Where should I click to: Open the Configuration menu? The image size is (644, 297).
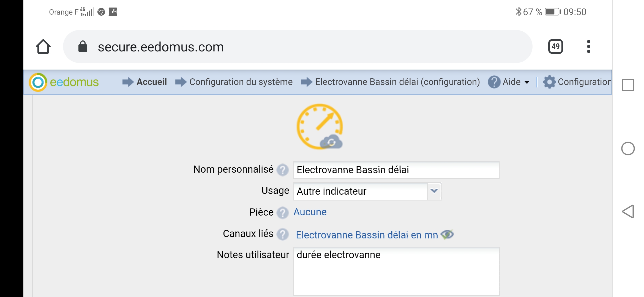[585, 82]
